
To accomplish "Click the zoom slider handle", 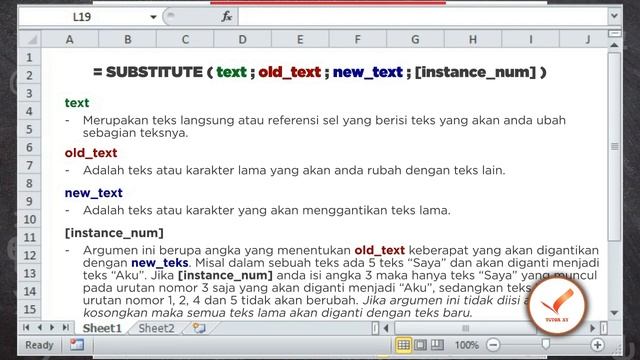I will [x=546, y=344].
